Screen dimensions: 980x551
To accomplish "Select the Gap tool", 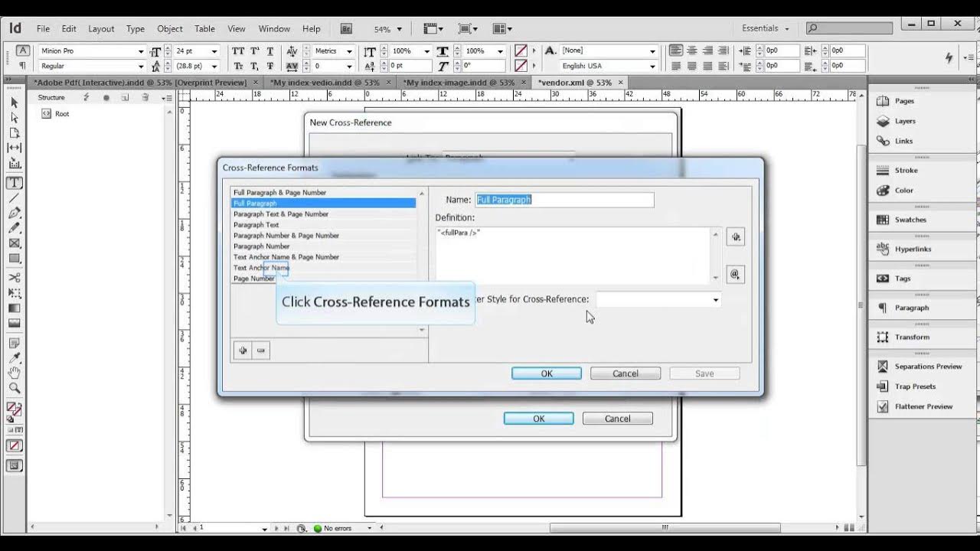I will 14,148.
